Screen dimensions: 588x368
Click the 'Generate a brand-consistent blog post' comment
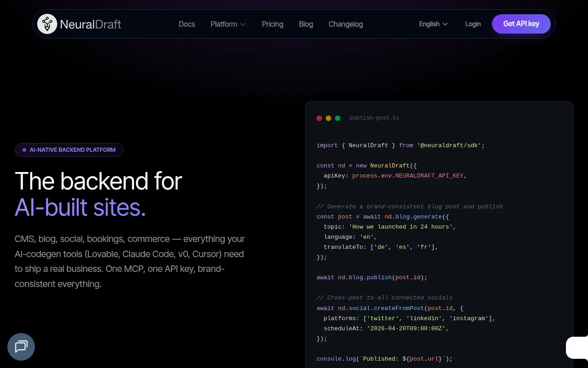[x=410, y=207]
